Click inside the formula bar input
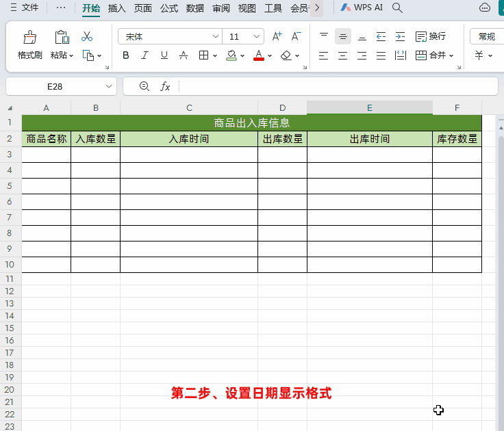504x431 pixels. pos(338,86)
